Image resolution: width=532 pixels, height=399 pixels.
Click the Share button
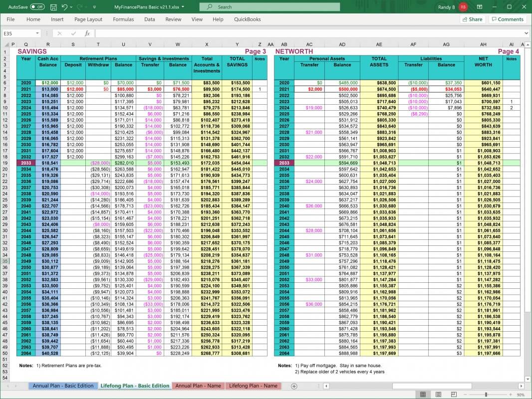click(x=472, y=19)
